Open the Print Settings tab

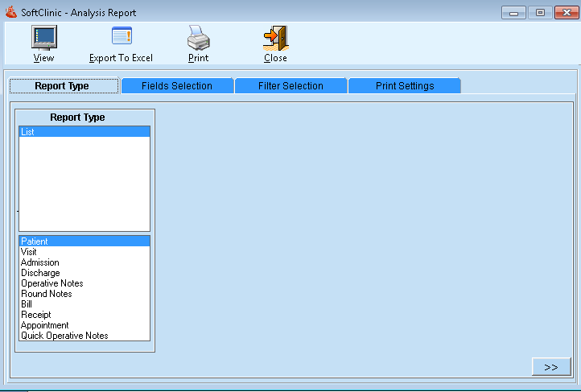(x=405, y=85)
